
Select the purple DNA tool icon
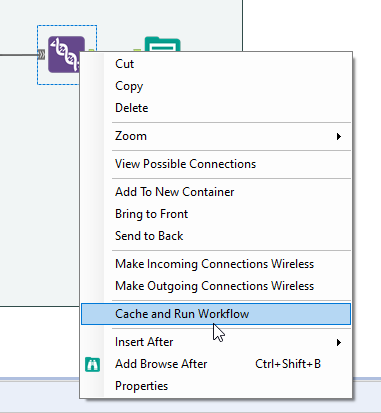(66, 54)
